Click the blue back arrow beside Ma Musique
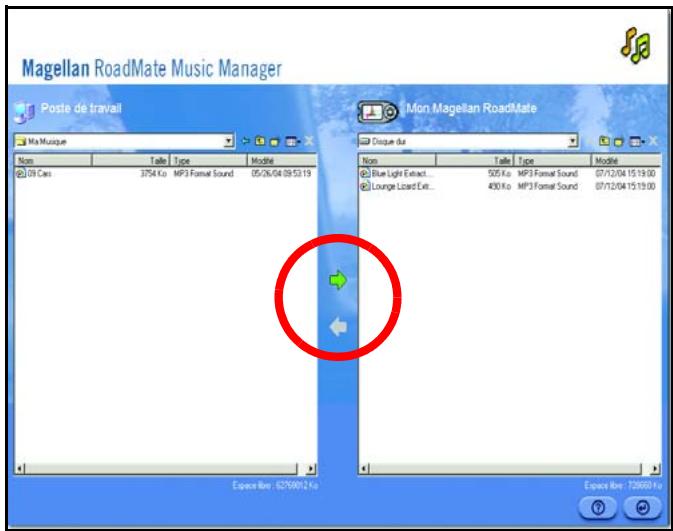 [x=246, y=141]
